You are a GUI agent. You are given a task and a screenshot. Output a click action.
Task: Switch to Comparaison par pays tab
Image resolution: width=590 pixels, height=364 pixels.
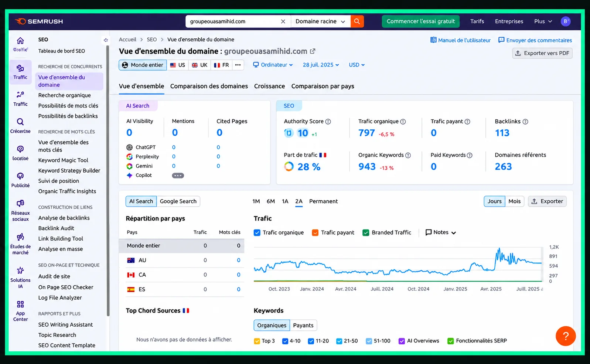tap(323, 86)
